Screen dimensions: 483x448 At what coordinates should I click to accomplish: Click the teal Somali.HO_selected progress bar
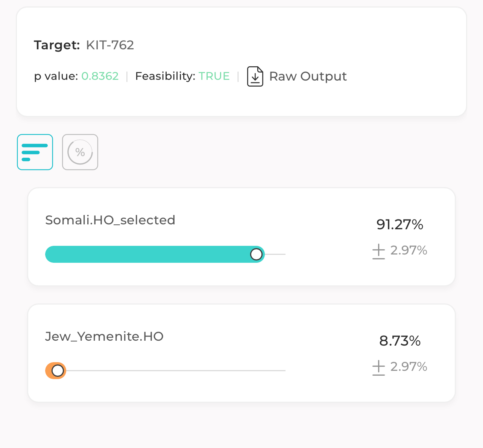[155, 254]
